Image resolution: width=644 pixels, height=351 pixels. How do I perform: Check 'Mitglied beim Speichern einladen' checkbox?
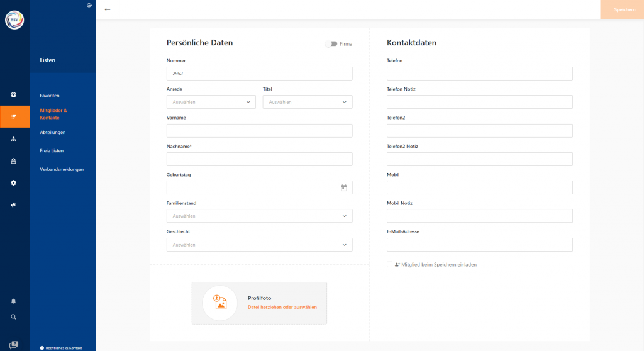coord(390,265)
